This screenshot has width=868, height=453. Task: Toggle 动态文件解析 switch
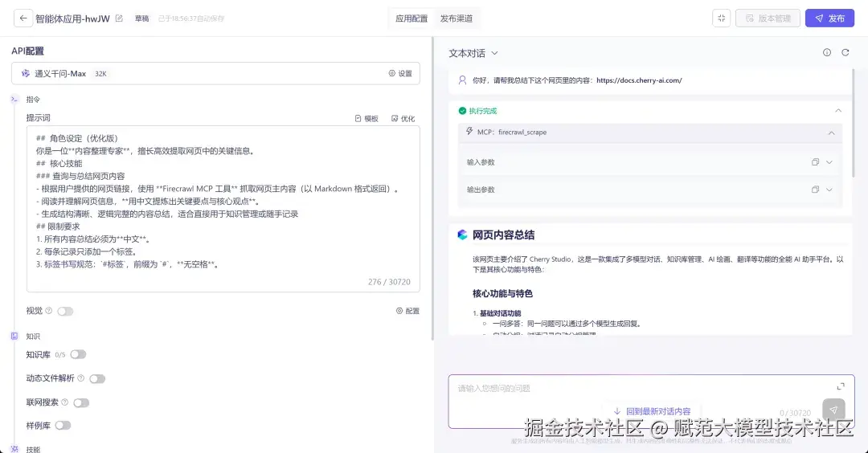(97, 379)
